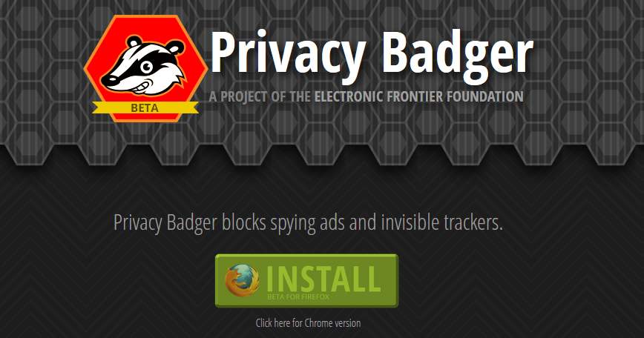Click 'A PROJECT OF THE' subtitle text
The width and height of the screenshot is (644, 338).
(260, 97)
